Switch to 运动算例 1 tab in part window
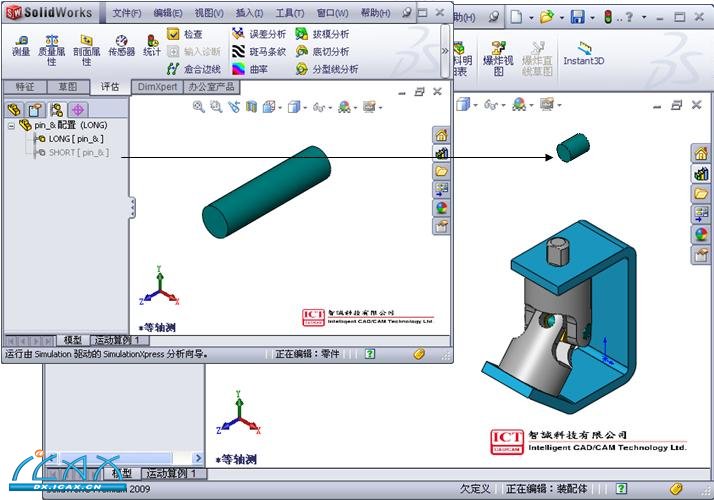The image size is (714, 500). (117, 340)
